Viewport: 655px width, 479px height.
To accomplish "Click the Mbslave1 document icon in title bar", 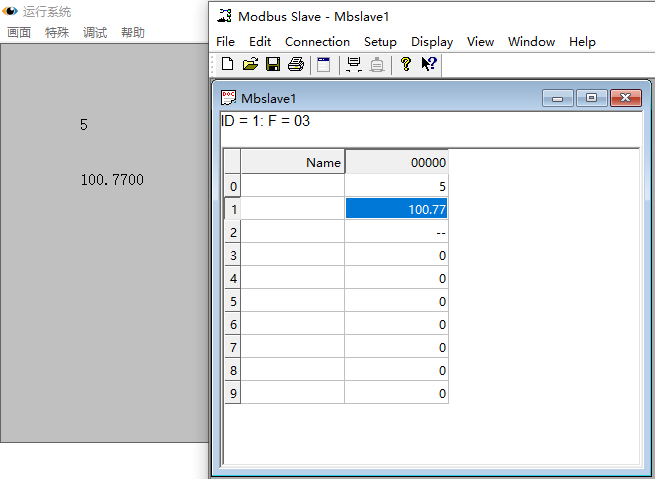I will (x=228, y=98).
